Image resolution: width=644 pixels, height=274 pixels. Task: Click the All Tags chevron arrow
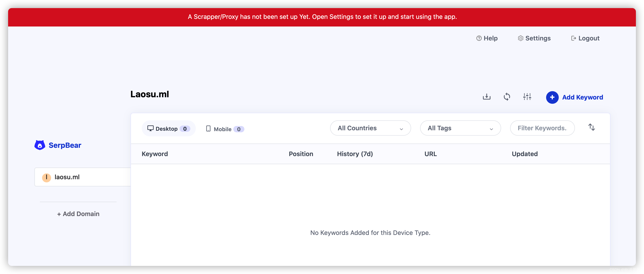click(x=491, y=129)
